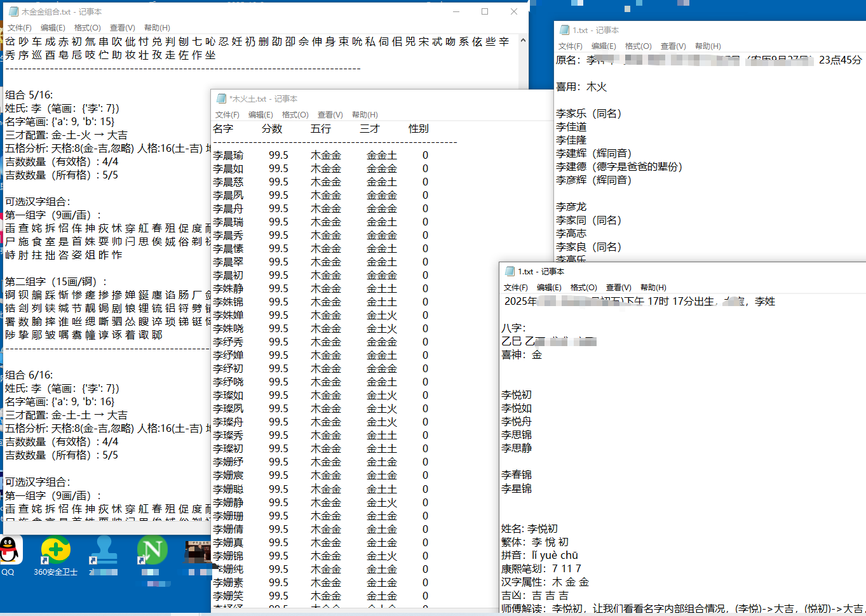Image resolution: width=866 pixels, height=616 pixels.
Task: Click scroll-up arrow in 木金金组合.txt window
Action: point(523,41)
